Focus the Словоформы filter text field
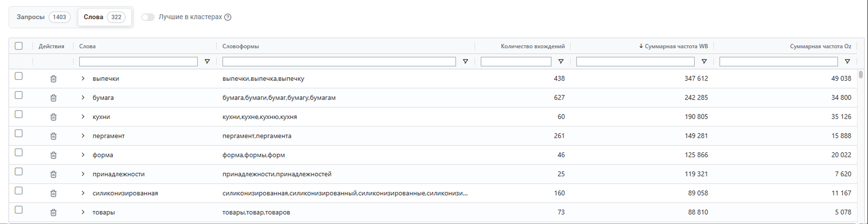The height and width of the screenshot is (224, 868). (339, 61)
